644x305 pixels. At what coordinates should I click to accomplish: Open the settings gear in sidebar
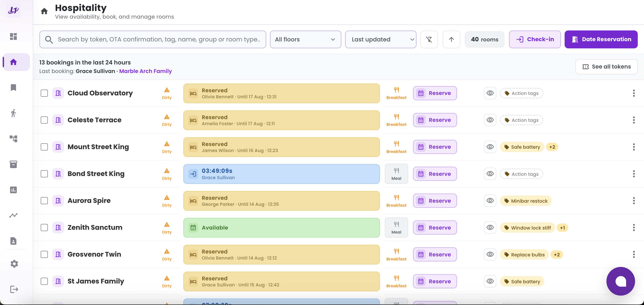[14, 264]
